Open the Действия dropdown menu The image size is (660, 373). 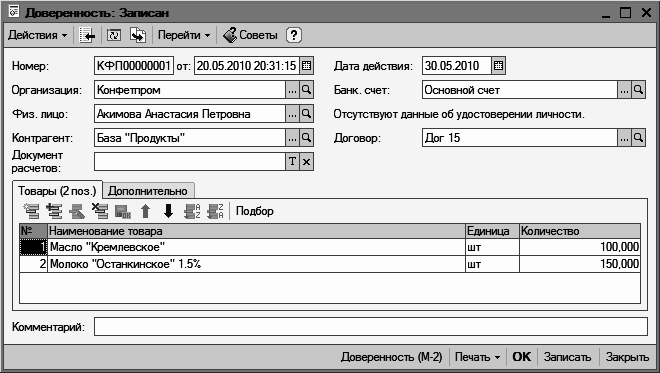37,35
